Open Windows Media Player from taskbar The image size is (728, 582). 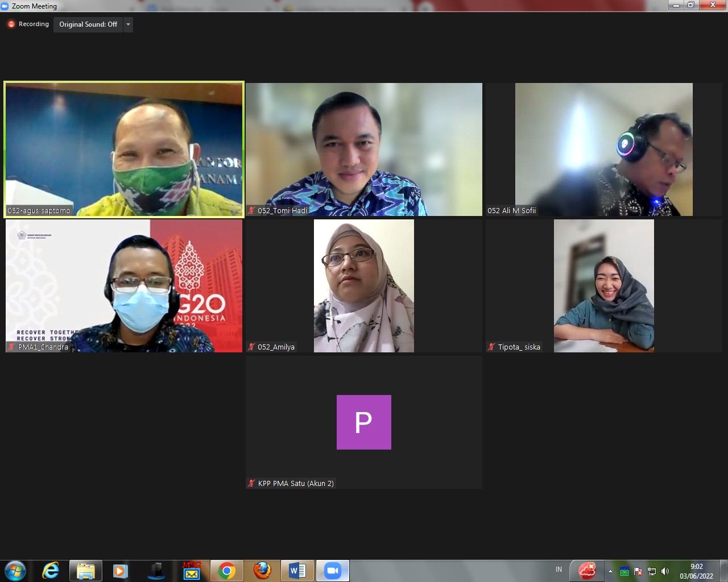(x=120, y=571)
